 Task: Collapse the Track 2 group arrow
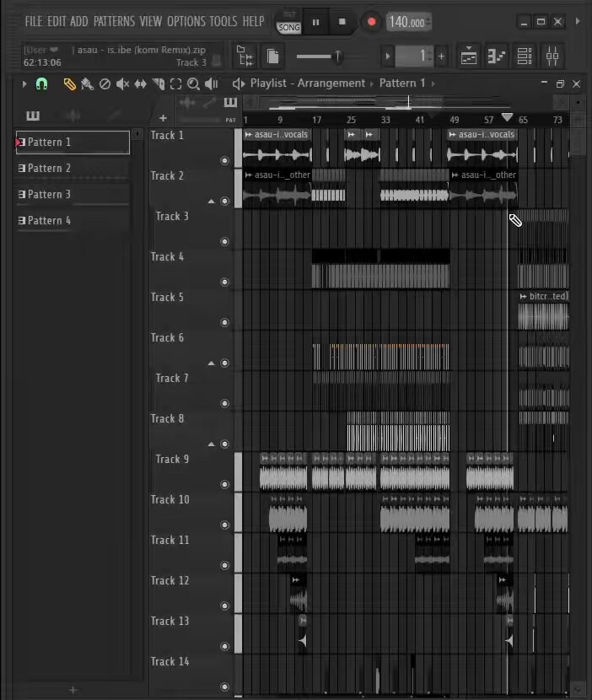(x=211, y=202)
